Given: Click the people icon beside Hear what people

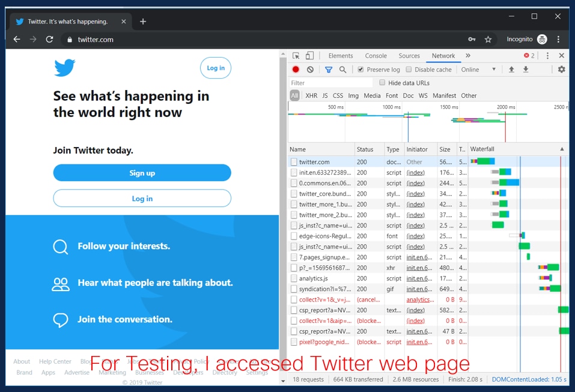Looking at the screenshot, I should pos(61,284).
